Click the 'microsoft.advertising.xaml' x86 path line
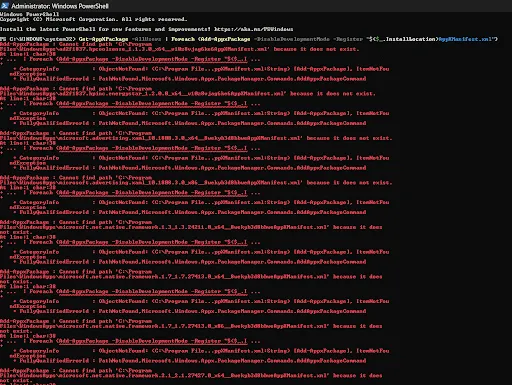The image size is (512, 385). pos(196,183)
